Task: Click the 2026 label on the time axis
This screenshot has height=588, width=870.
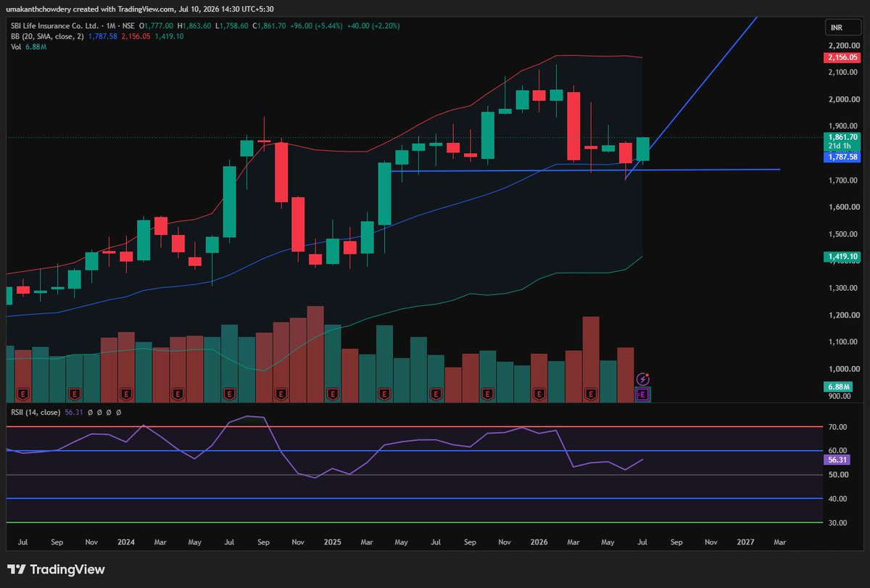Action: pos(539,542)
